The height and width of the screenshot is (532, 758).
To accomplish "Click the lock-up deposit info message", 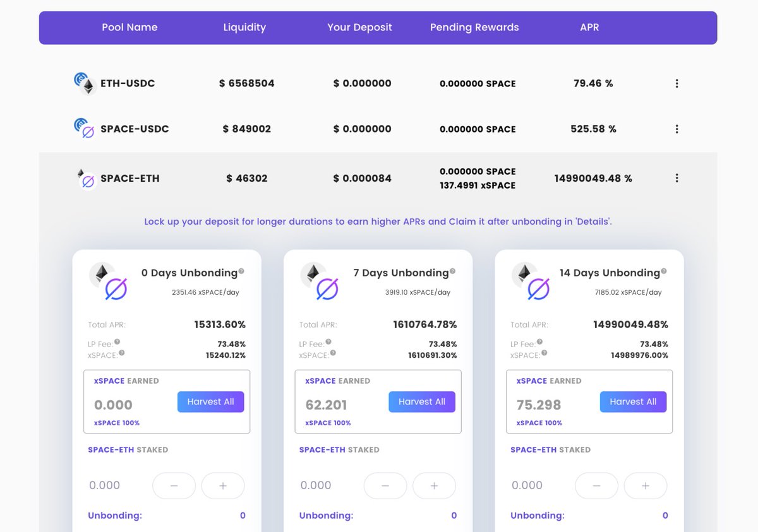I will click(x=378, y=222).
